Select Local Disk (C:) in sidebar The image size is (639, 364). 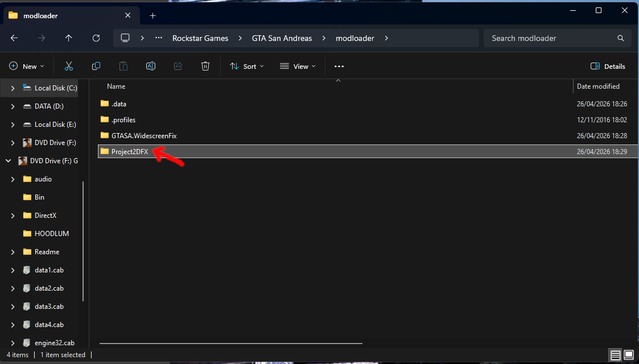pos(56,88)
